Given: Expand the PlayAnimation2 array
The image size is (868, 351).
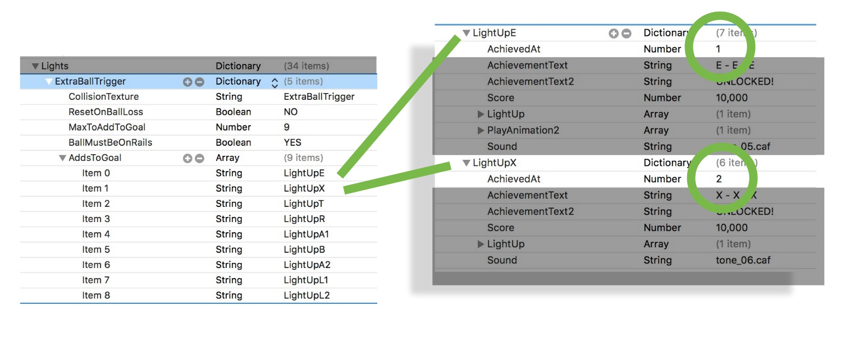Looking at the screenshot, I should [481, 131].
